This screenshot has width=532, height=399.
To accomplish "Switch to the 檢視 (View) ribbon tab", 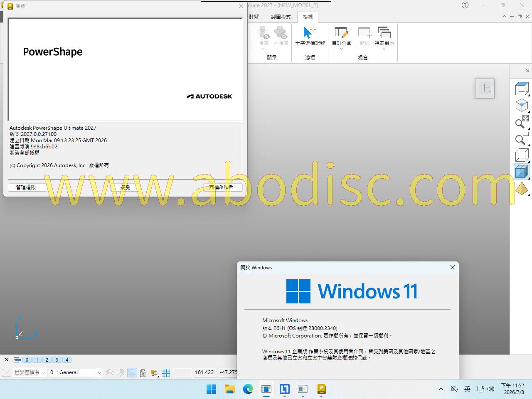I will [x=308, y=17].
